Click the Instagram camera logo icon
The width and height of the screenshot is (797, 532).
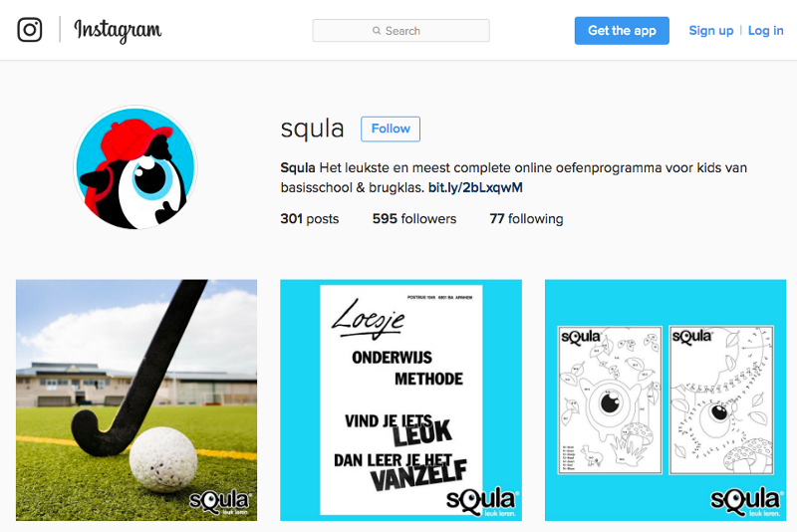pos(30,30)
